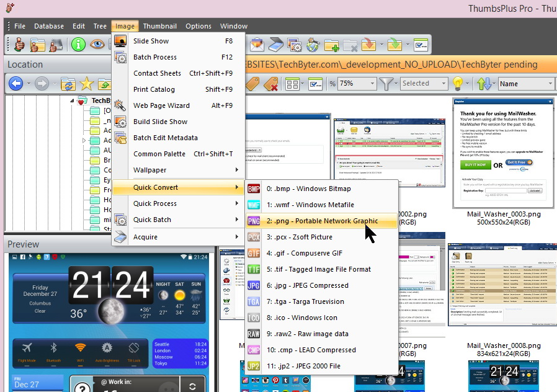The image size is (557, 392).
Task: Click the scanner acquire toolbar icon
Action: 275,45
